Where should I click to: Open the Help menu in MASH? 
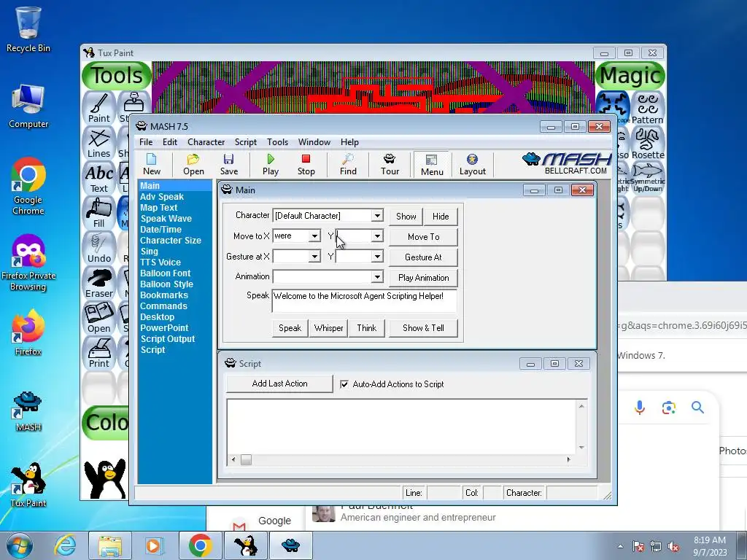(349, 142)
